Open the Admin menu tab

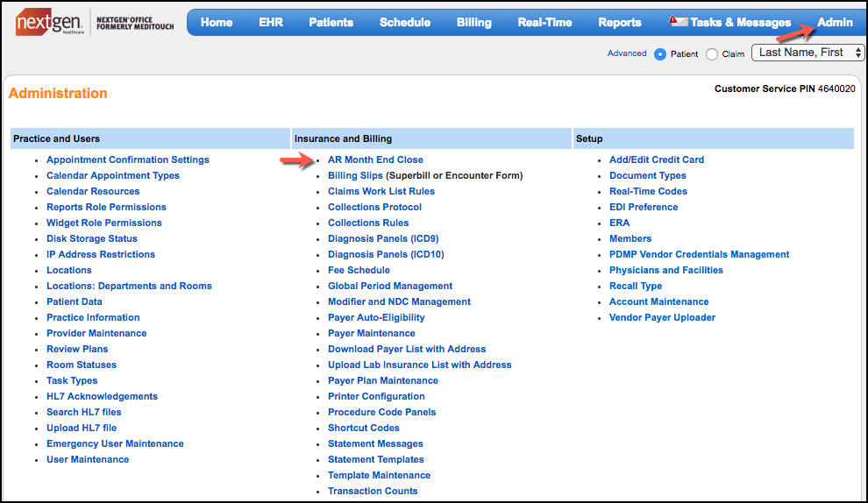(x=835, y=22)
